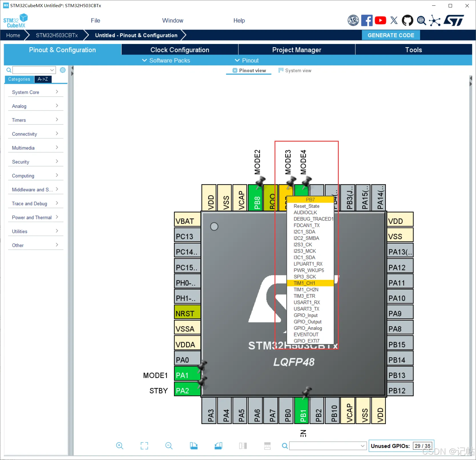Open the peripheral search combo box

tap(34, 70)
